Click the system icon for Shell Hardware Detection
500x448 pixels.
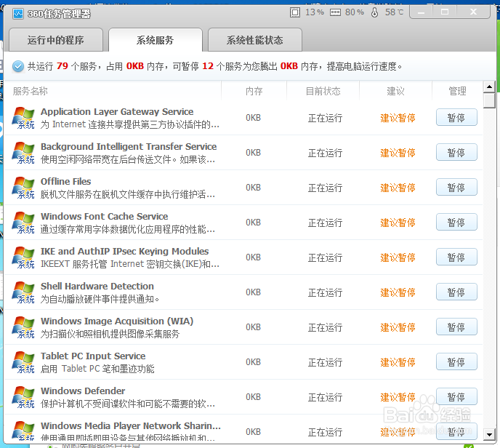[23, 292]
